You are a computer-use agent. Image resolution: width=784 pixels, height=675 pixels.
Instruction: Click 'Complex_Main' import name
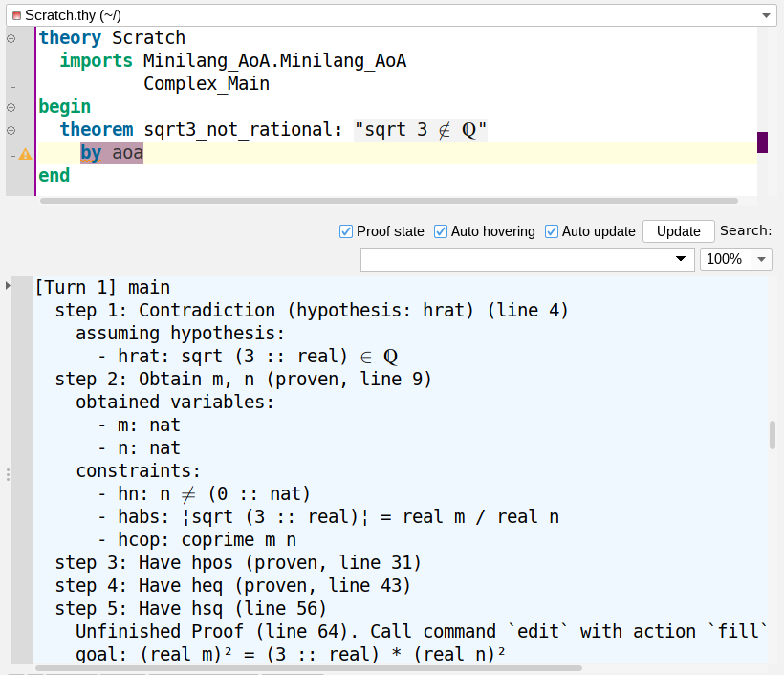tap(207, 83)
